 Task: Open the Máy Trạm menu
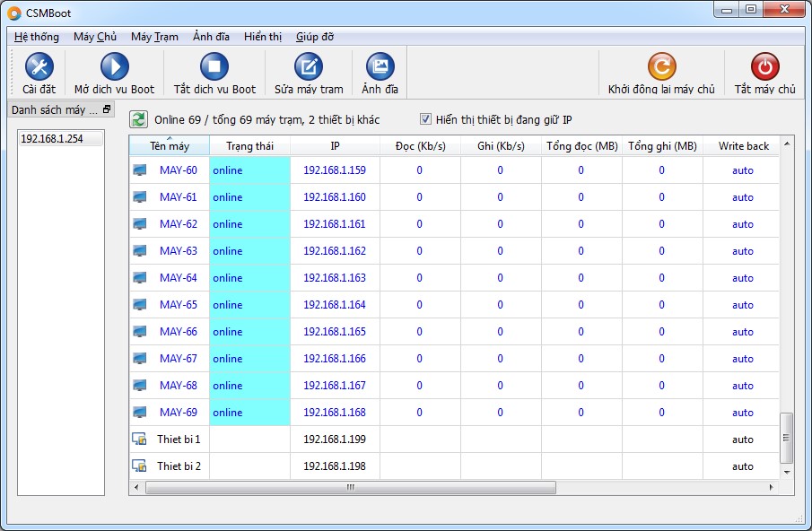coord(154,37)
